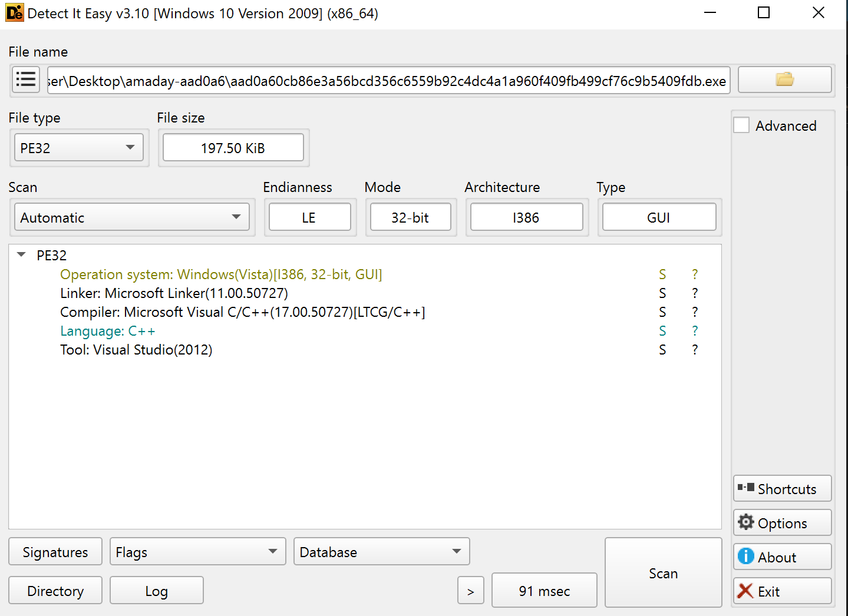Click into the file name path field
This screenshot has height=616, width=848.
[387, 81]
